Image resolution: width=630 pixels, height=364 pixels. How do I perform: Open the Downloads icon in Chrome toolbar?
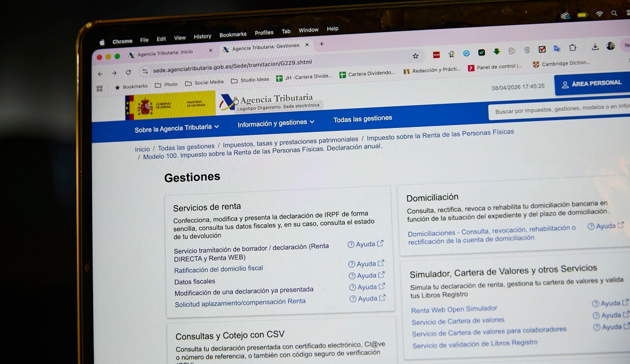point(596,47)
